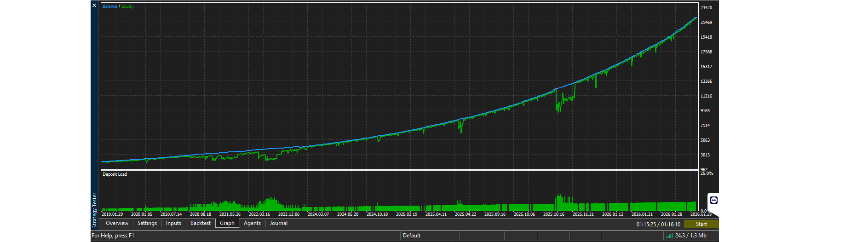Click the 23520 axis value

[x=706, y=8]
